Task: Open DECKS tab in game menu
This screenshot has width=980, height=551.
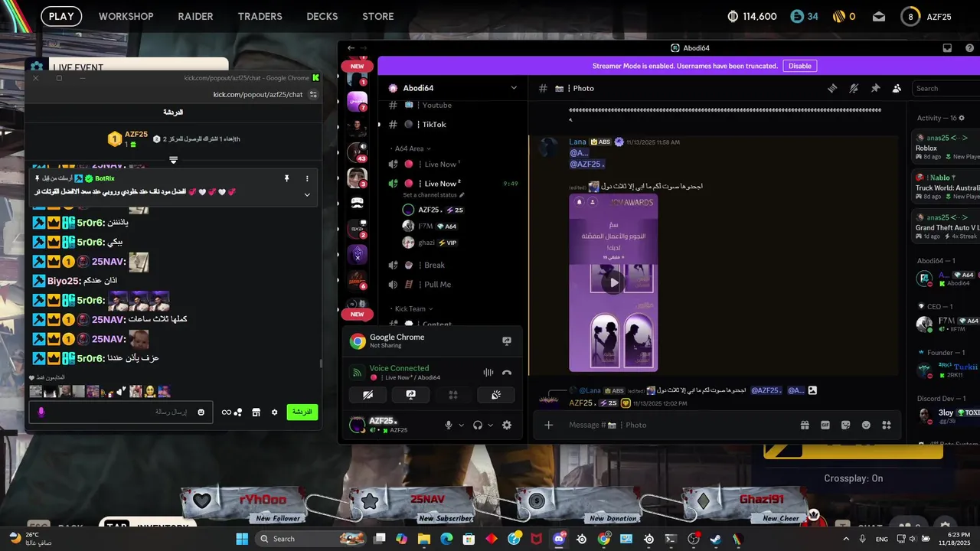Action: coord(322,16)
